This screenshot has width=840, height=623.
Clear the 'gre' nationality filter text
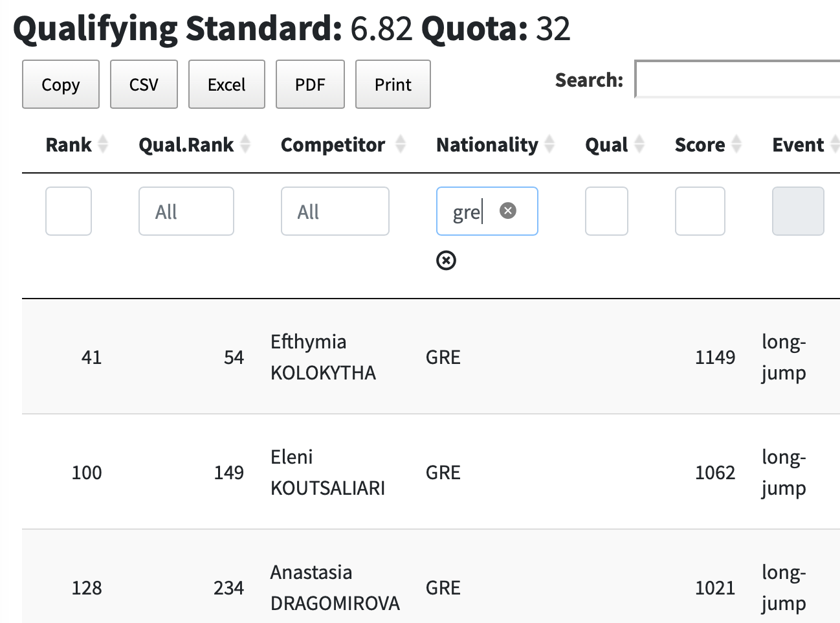point(508,210)
